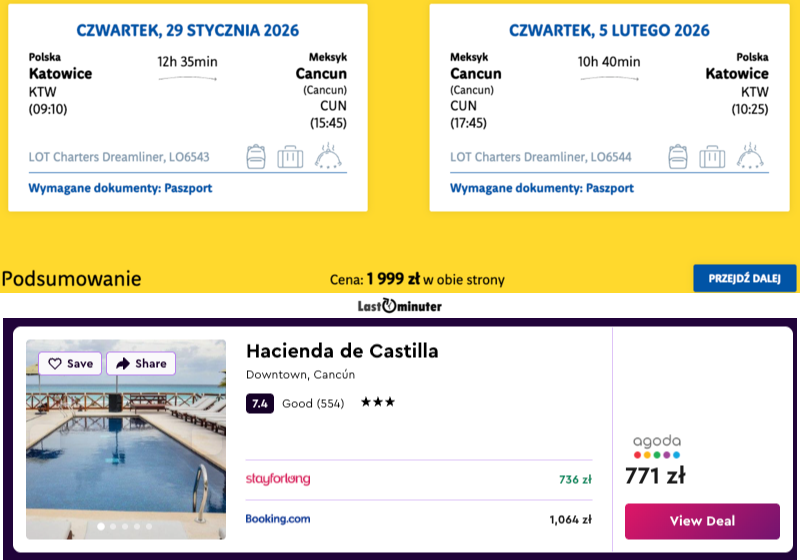
Task: Jump to the last photo carousel dot
Action: (149, 526)
